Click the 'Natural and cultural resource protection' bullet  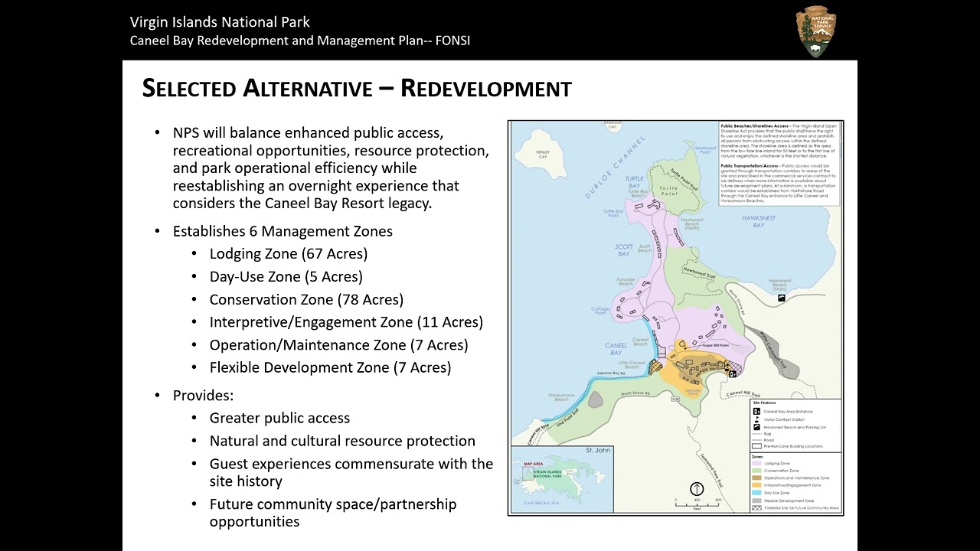click(342, 441)
